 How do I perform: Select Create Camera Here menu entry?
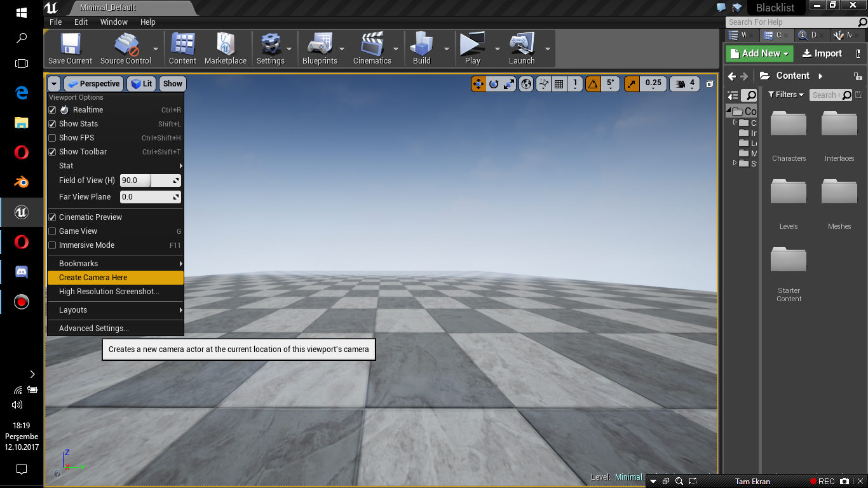[x=116, y=278]
